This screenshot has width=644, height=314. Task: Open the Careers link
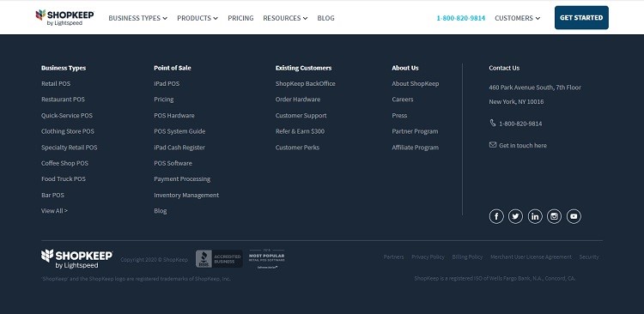(403, 100)
